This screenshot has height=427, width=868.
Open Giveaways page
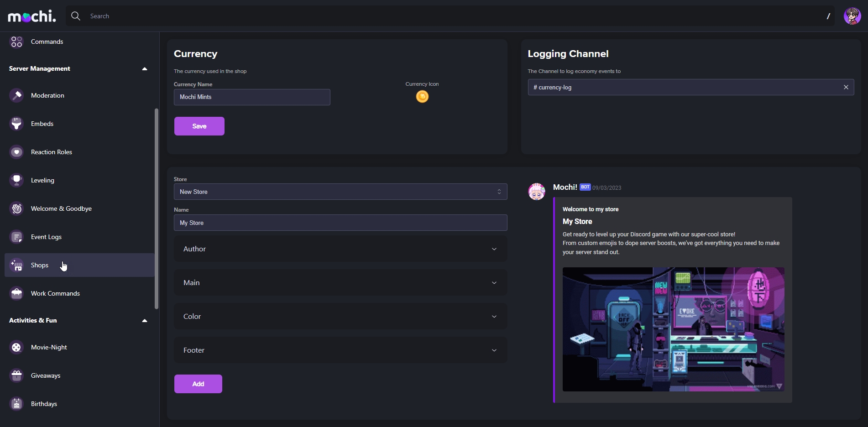pyautogui.click(x=46, y=375)
